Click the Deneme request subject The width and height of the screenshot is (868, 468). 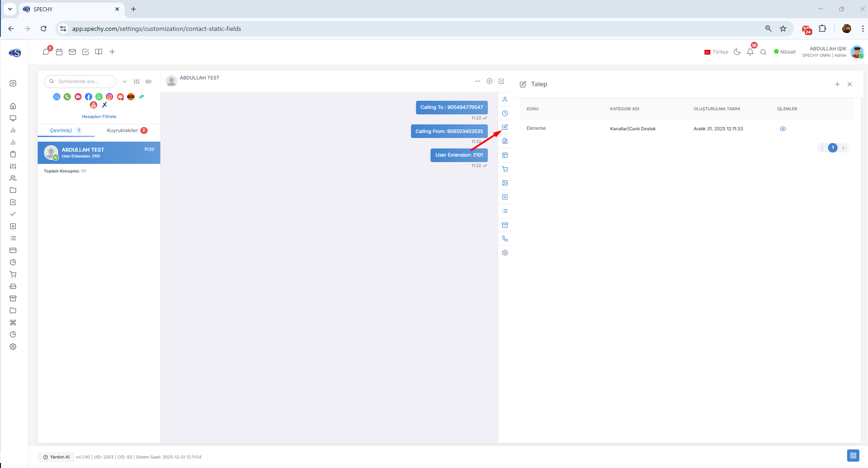pyautogui.click(x=536, y=128)
